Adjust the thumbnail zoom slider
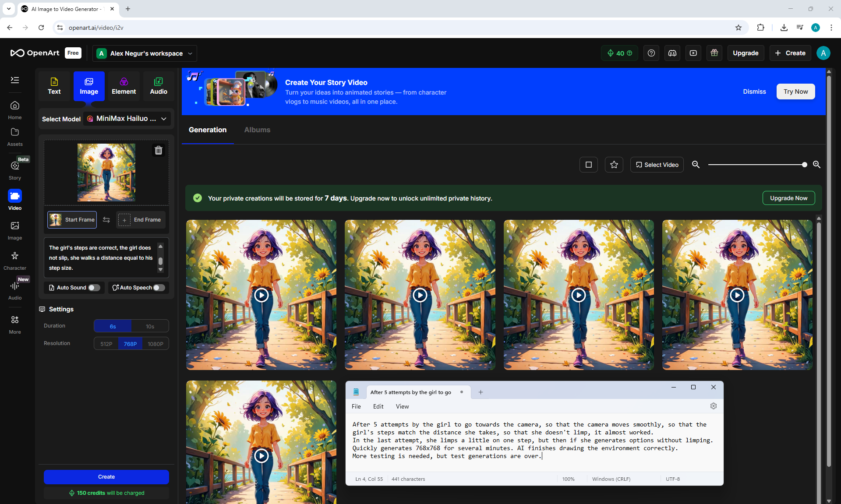The image size is (841, 504). [804, 165]
